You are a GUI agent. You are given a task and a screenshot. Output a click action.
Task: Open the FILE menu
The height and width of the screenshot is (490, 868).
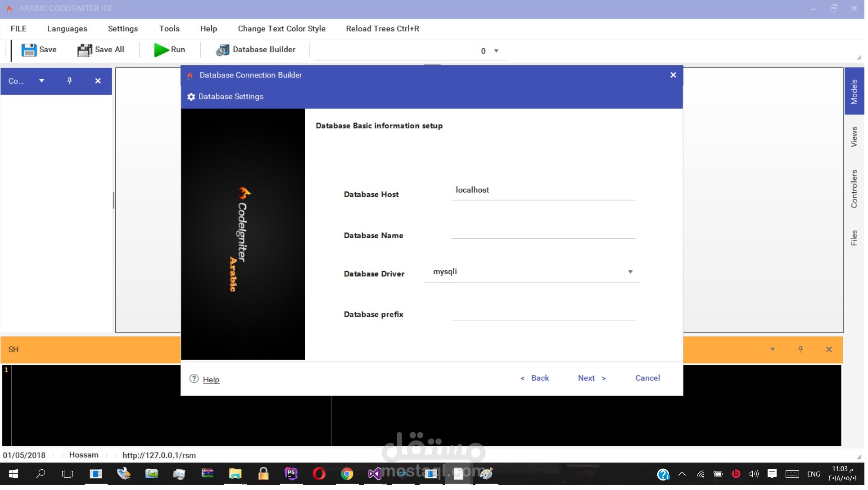pos(18,28)
